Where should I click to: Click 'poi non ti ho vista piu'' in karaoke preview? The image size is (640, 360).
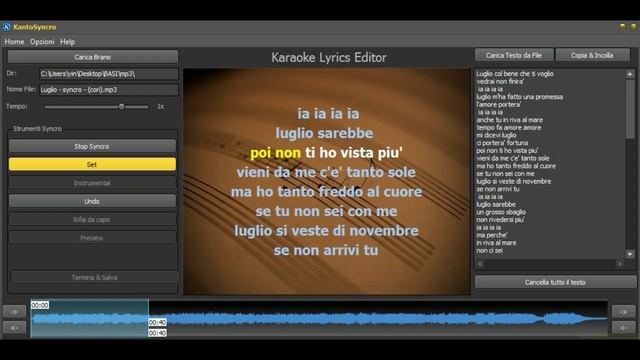[x=326, y=153]
